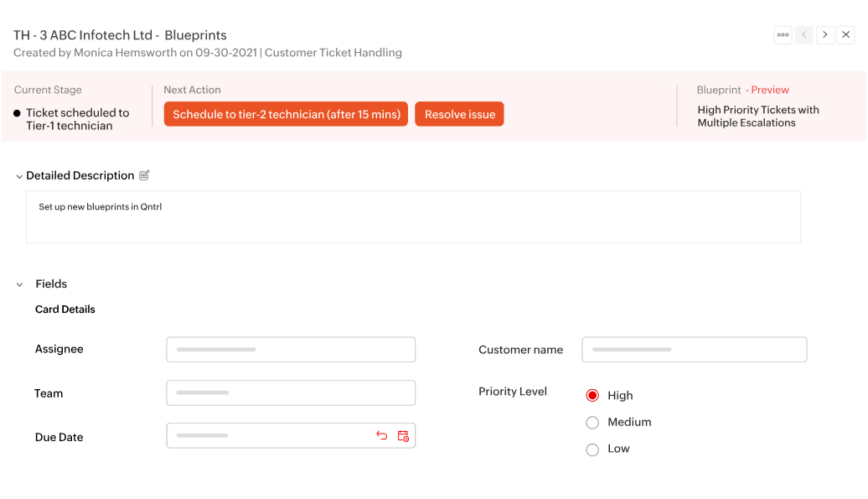This screenshot has width=868, height=499.
Task: Go to previous card arrow
Action: click(803, 35)
